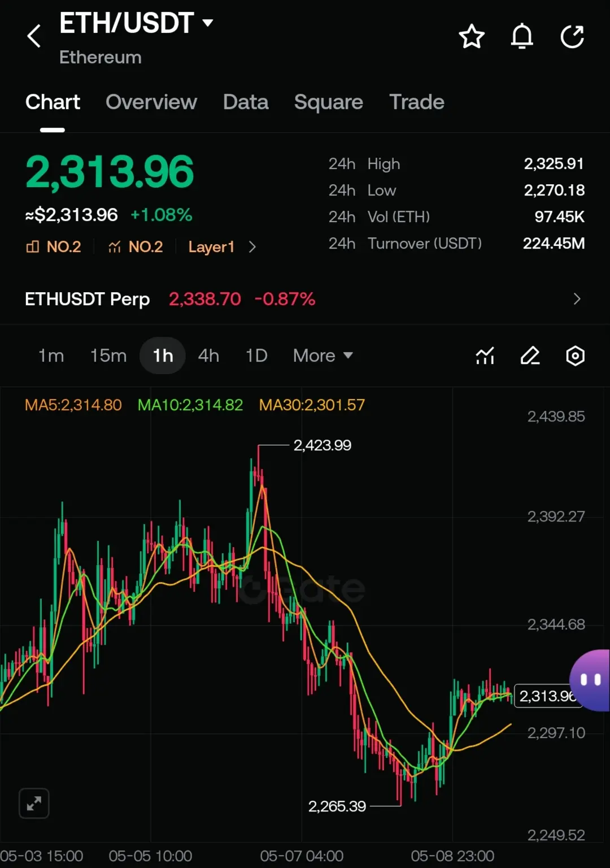
Task: Tap the trending NO.2 rank badge
Action: pyautogui.click(x=136, y=247)
